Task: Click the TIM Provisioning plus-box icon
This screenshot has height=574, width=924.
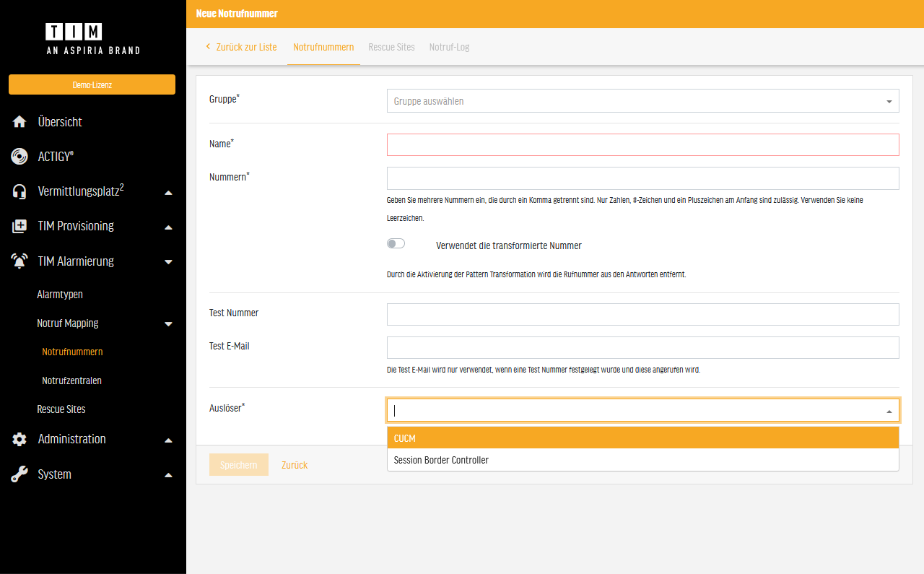Action: tap(19, 227)
